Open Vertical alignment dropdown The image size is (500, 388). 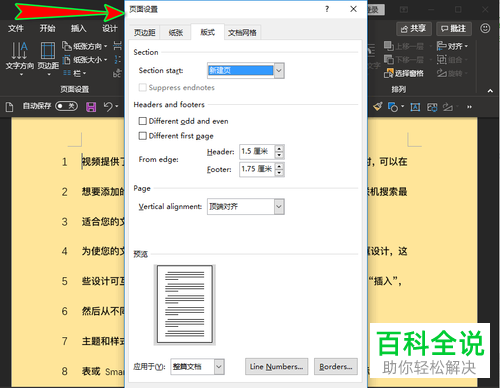[x=246, y=207]
